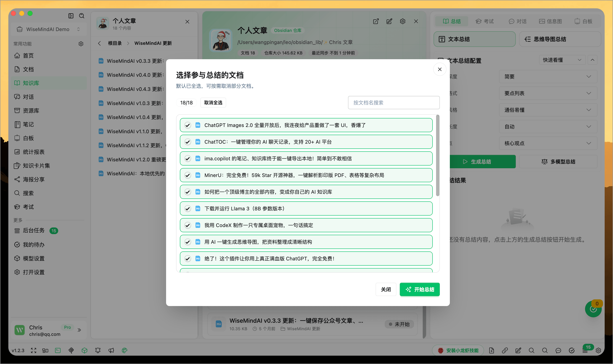This screenshot has width=613, height=364.
Task: Open 模型设置 in the sidebar
Action: coord(49,258)
